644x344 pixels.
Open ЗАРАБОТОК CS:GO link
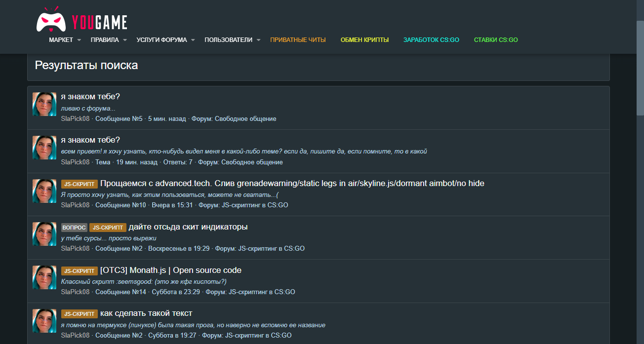click(x=431, y=40)
